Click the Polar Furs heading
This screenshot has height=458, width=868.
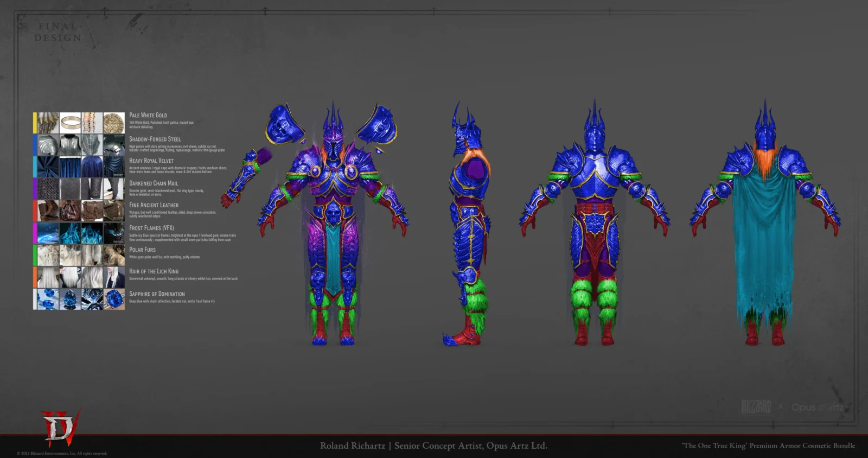click(x=142, y=250)
